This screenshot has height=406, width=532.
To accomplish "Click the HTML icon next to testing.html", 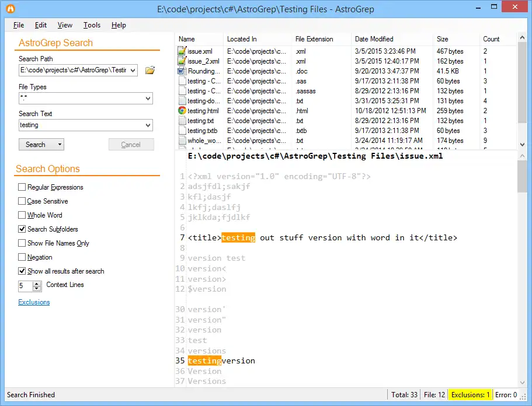I will point(183,110).
